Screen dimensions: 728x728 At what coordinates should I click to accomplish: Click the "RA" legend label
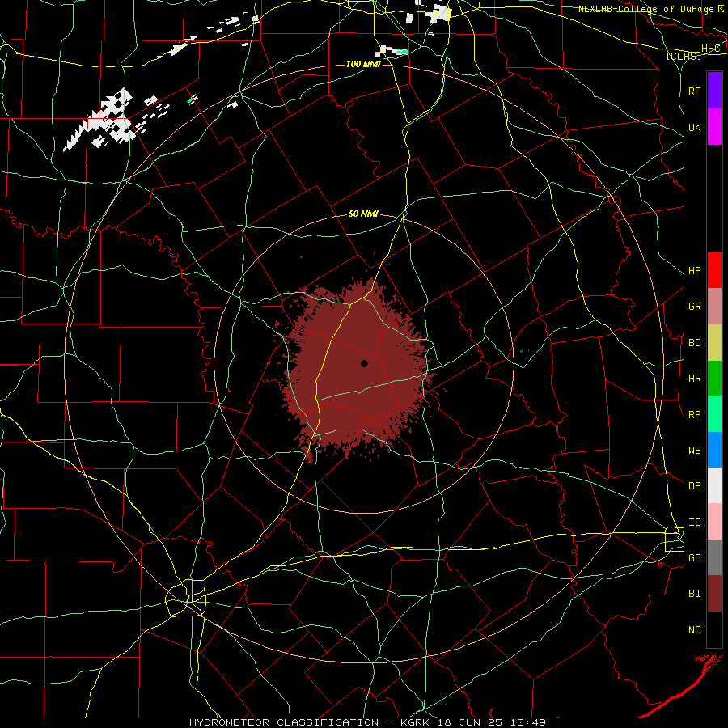(695, 415)
